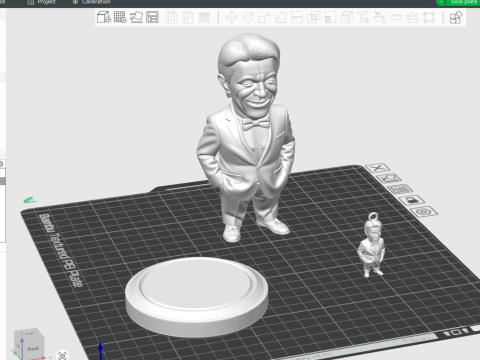Image resolution: width=480 pixels, height=360 pixels.
Task: Click the Front face of view cube
Action: (33, 349)
